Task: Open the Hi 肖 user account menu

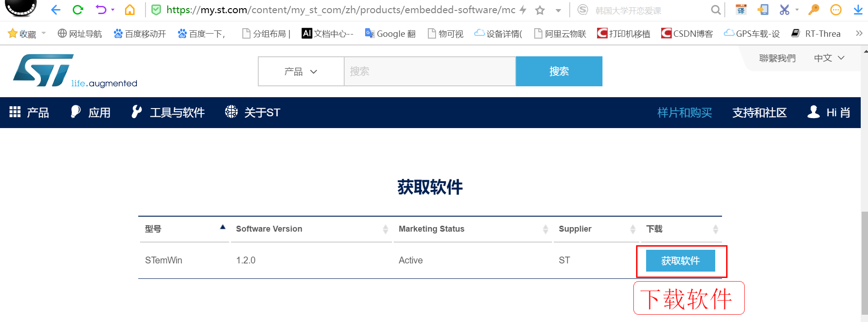Action: tap(828, 112)
